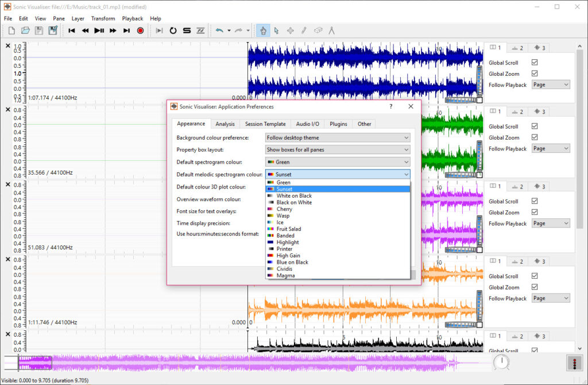
Task: Choose Cherry from the open colour list
Action: tap(338, 209)
